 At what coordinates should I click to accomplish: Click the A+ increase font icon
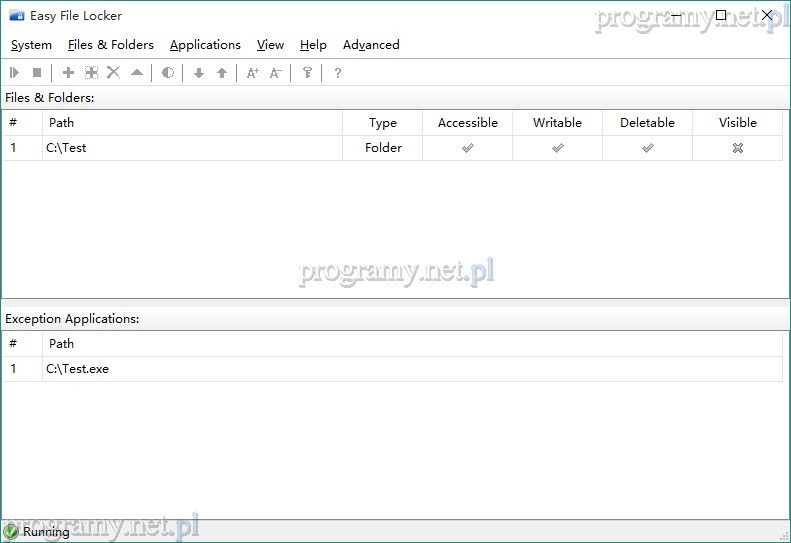tap(253, 73)
